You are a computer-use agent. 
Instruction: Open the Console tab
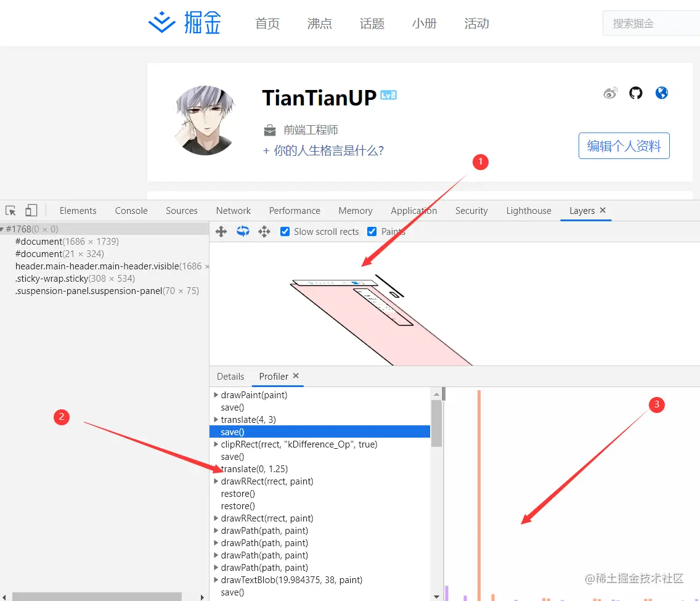click(x=131, y=211)
